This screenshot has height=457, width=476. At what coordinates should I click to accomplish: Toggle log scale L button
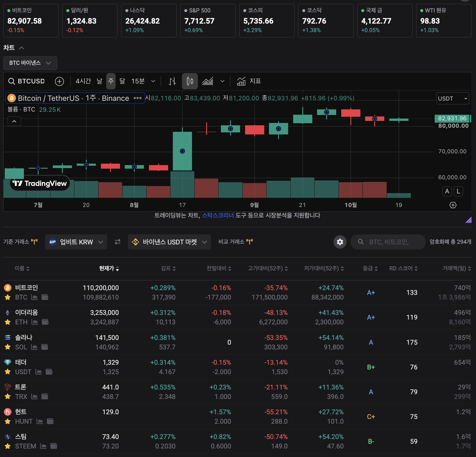458,191
